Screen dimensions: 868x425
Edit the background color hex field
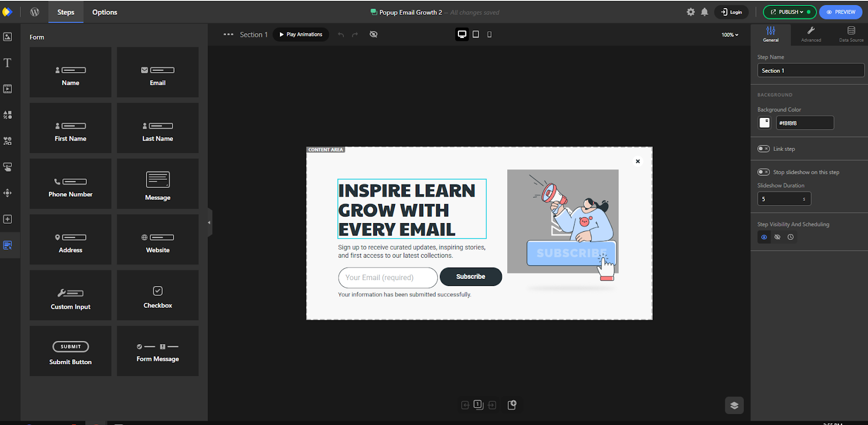805,123
